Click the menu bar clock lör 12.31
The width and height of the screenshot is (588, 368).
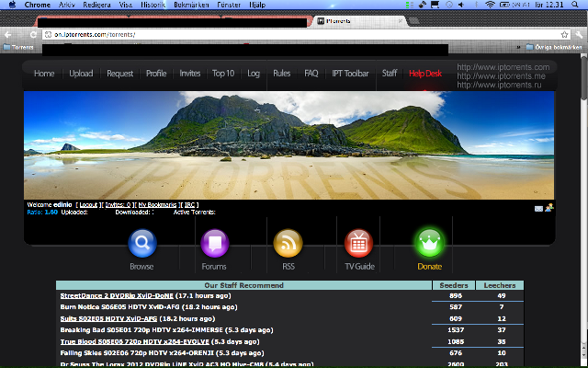(549, 5)
